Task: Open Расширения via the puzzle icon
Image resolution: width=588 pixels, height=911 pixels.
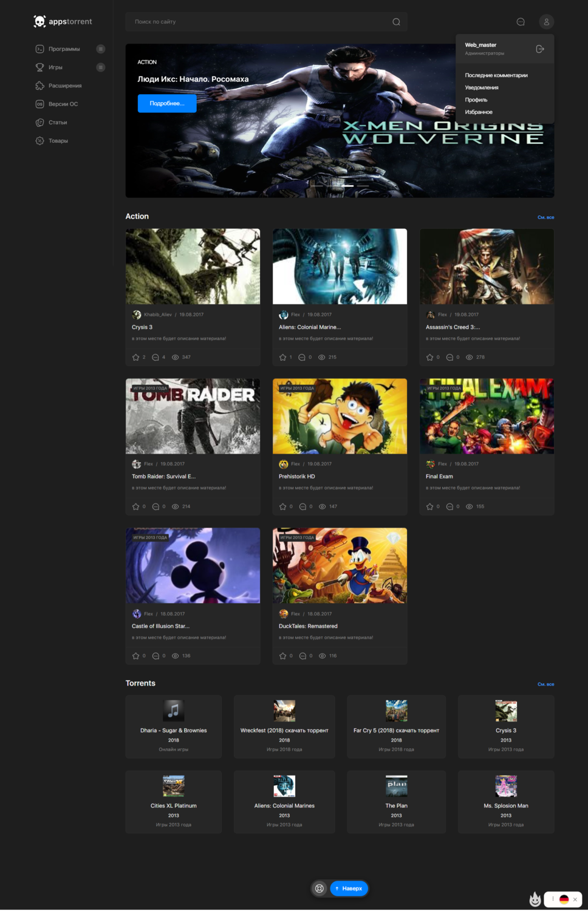Action: tap(39, 86)
